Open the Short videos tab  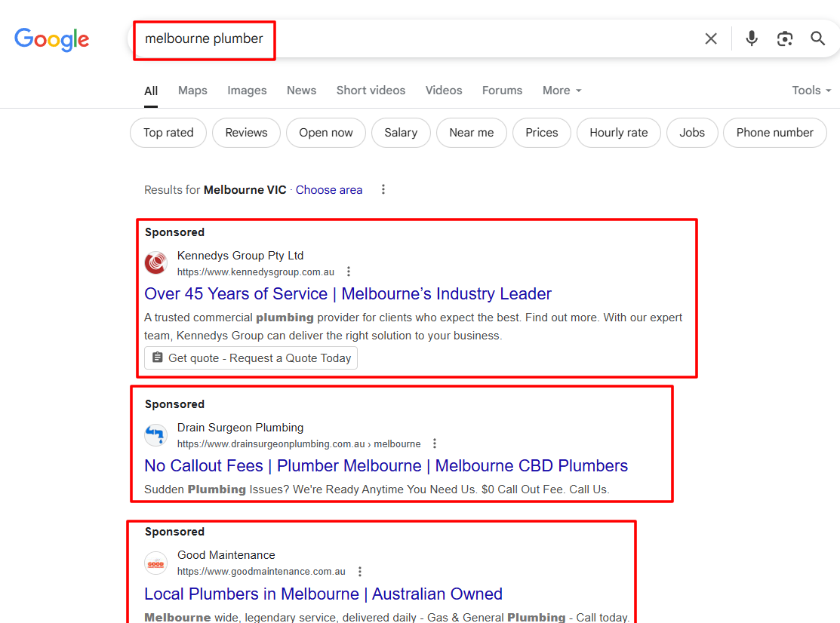coord(371,91)
